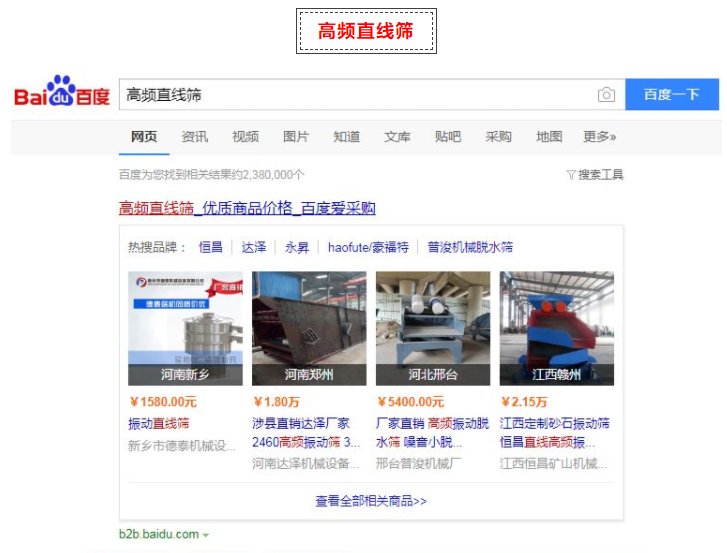This screenshot has height=553, width=727.
Task: Select the 地图 tab
Action: pos(549,137)
